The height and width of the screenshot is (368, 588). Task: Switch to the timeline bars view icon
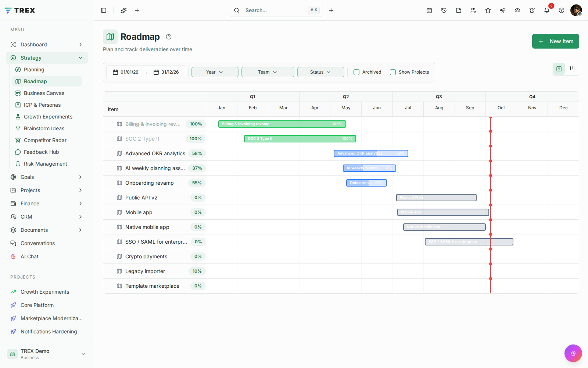tap(572, 69)
